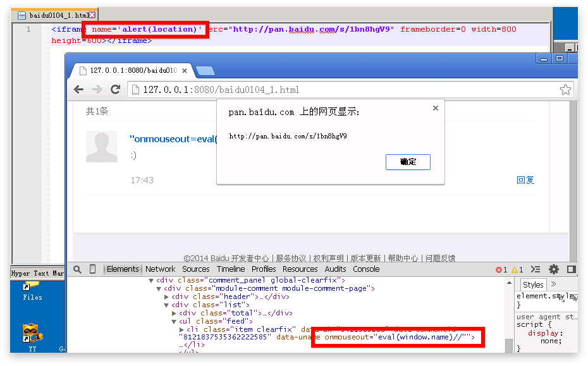
Task: Click the address bar showing 127.0.0.1:8080
Action: click(x=350, y=90)
